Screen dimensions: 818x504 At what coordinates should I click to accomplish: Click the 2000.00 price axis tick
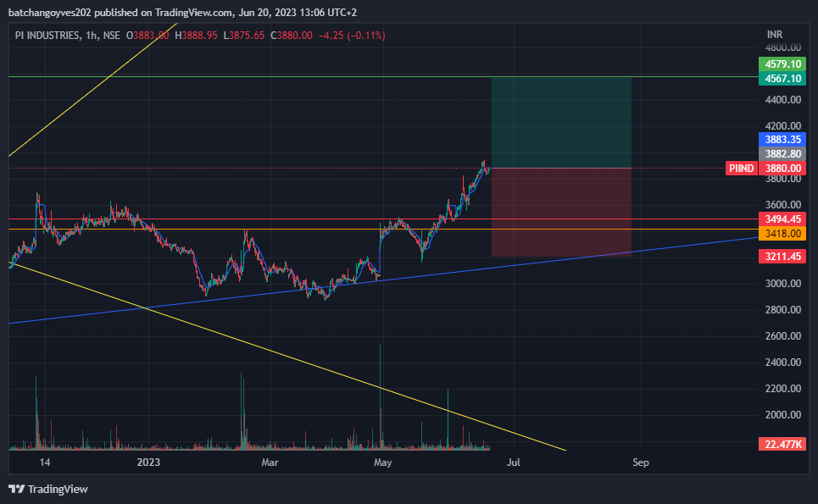(x=783, y=415)
